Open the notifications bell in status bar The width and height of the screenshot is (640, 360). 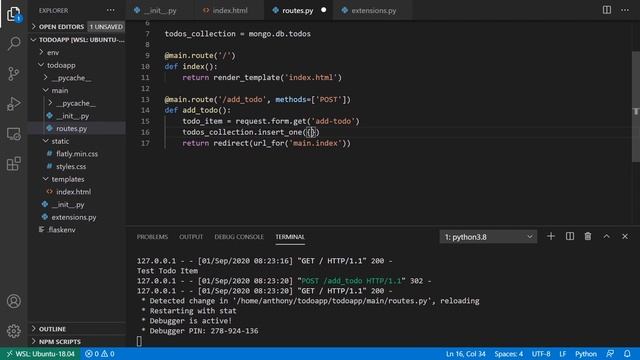[x=627, y=354]
